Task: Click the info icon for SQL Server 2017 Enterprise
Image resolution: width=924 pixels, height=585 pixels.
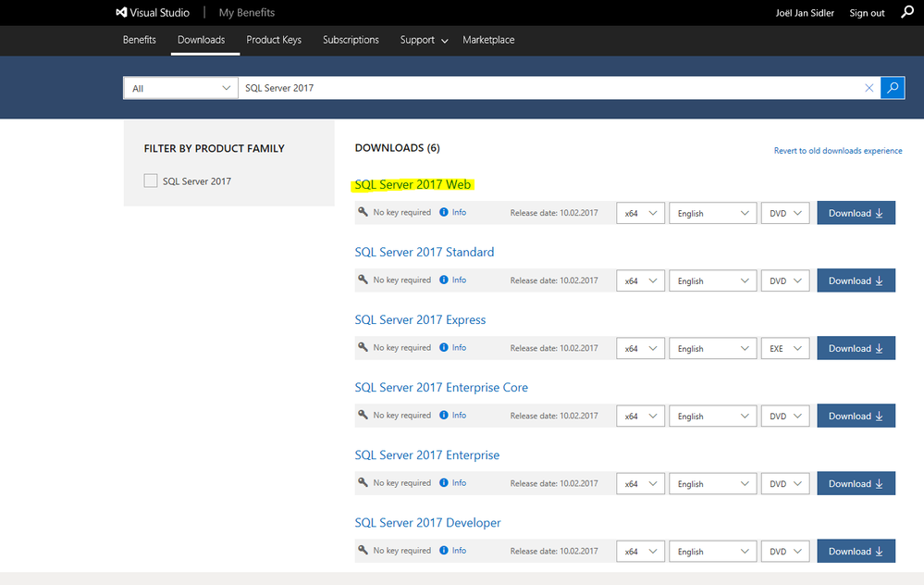Action: (444, 483)
